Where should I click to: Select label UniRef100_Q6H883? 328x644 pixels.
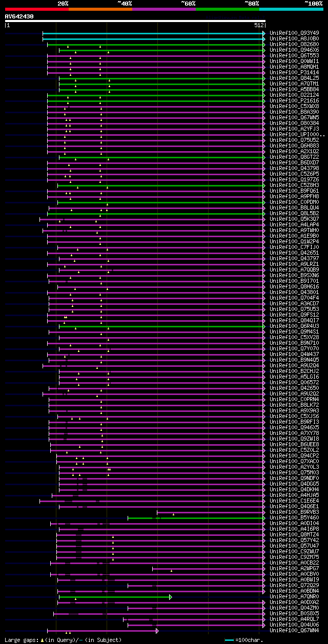pyautogui.click(x=294, y=146)
